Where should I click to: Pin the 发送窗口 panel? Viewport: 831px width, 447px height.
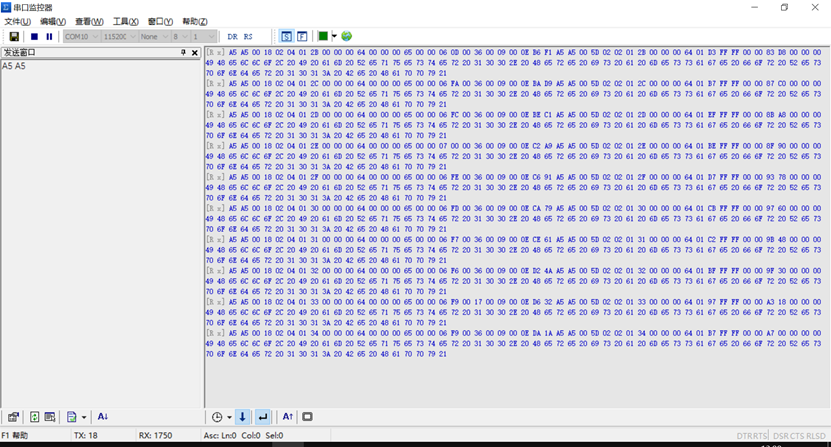[183, 52]
